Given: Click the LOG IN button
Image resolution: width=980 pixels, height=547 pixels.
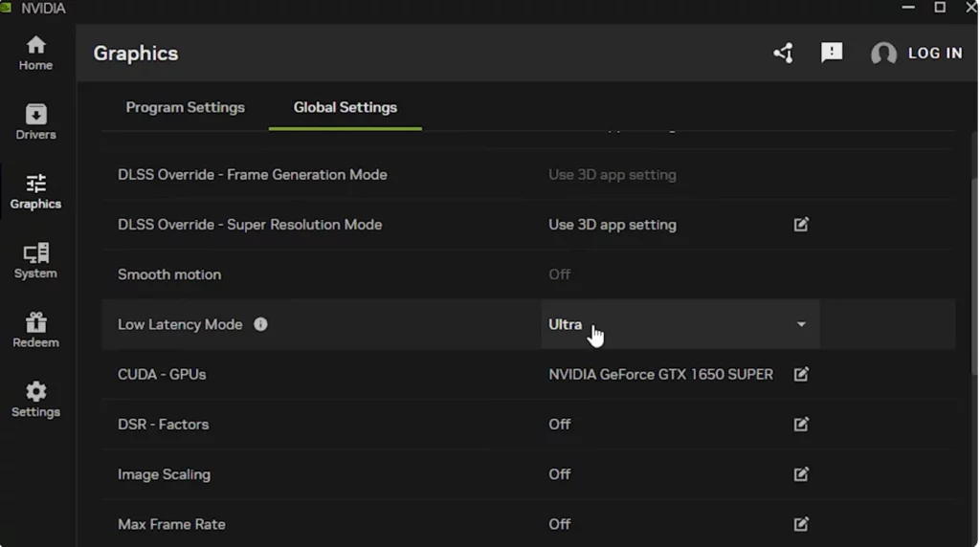Looking at the screenshot, I should [x=936, y=54].
